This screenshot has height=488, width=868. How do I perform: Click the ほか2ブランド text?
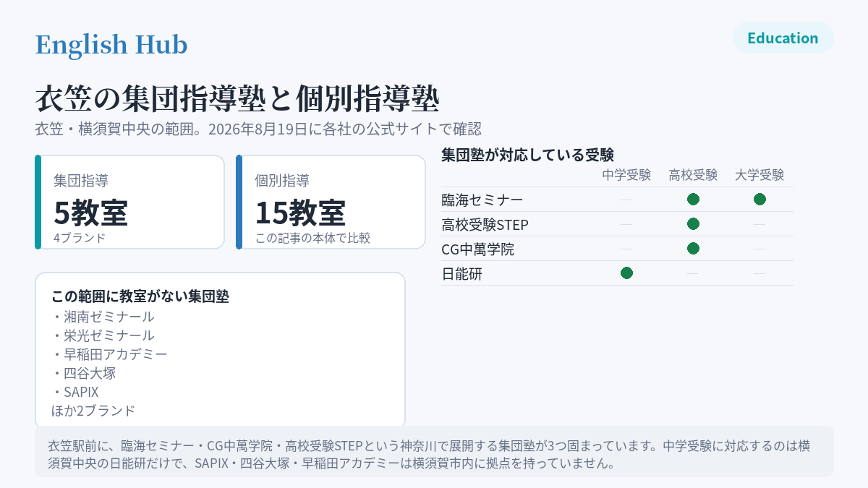click(93, 411)
